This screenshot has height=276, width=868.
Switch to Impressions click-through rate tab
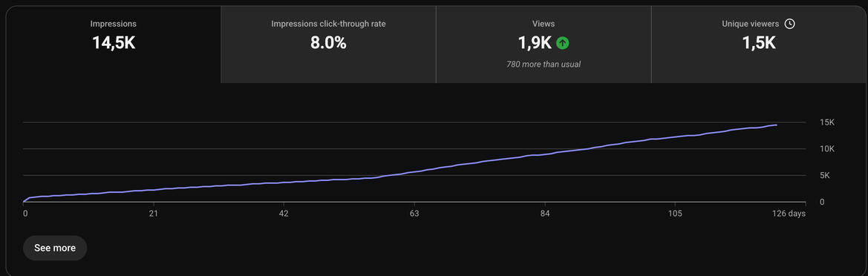click(x=328, y=45)
